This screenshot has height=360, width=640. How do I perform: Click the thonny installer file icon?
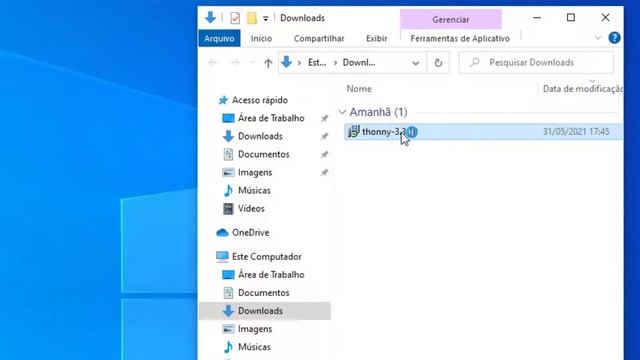[353, 131]
